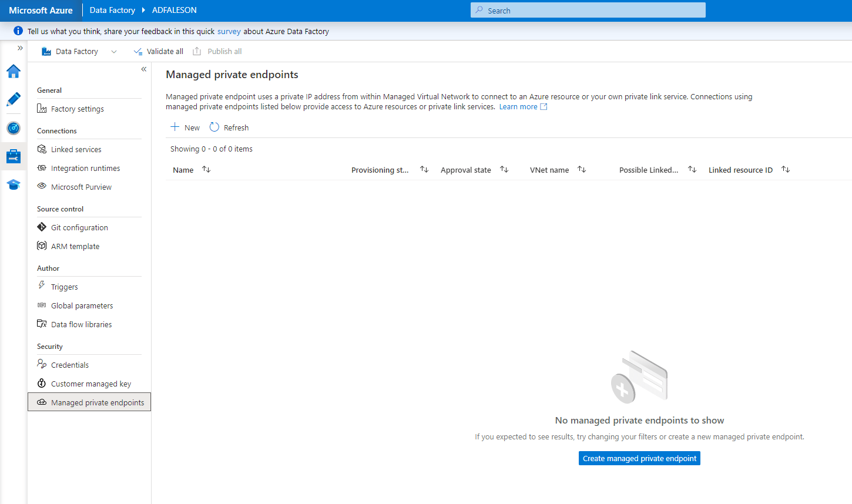Expand the collapsed navigation rail

click(x=21, y=48)
